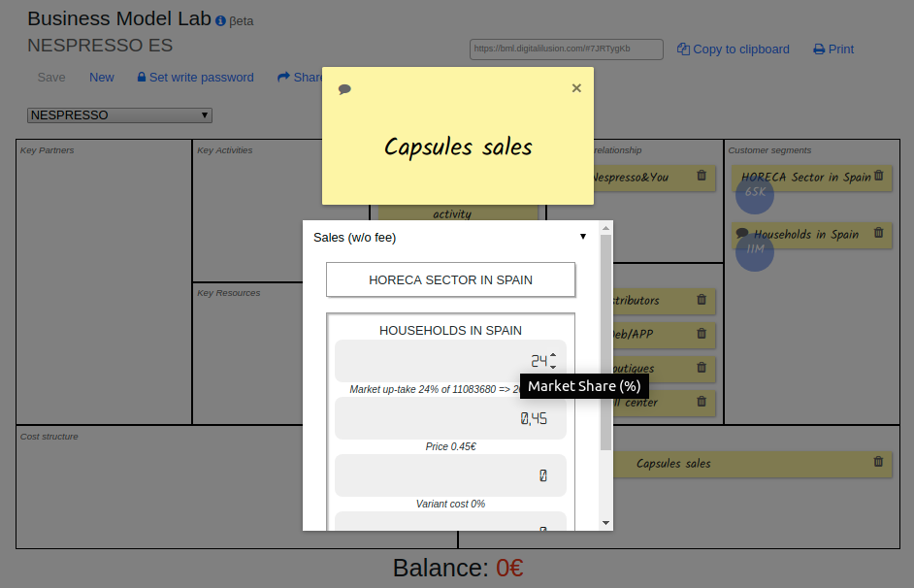Screen dimensions: 914x588
Task: Click the Business Model Lab heading
Action: [x=119, y=18]
